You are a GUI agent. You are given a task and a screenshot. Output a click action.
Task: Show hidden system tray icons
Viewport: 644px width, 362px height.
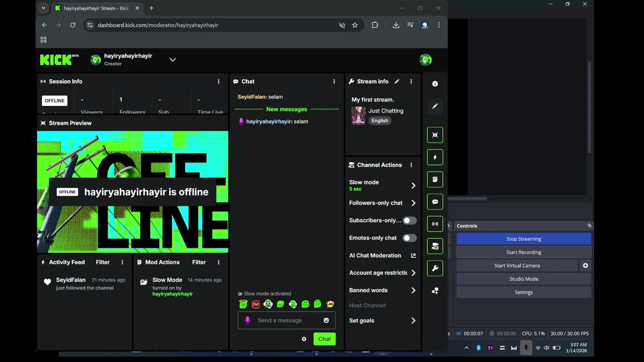pyautogui.click(x=466, y=348)
